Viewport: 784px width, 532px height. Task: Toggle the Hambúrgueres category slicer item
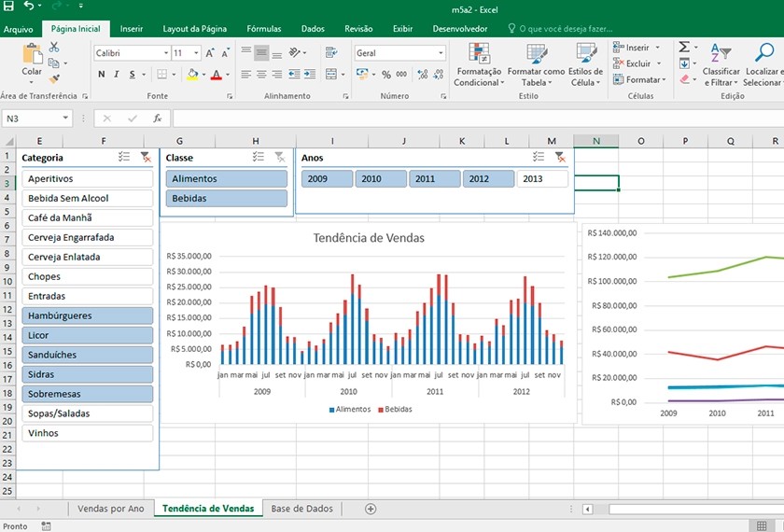click(88, 315)
